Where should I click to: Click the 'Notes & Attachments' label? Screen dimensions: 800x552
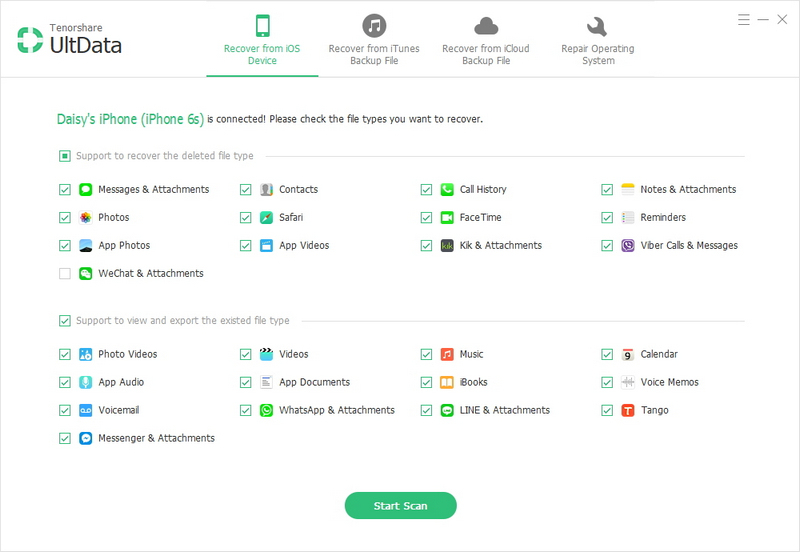coord(688,189)
